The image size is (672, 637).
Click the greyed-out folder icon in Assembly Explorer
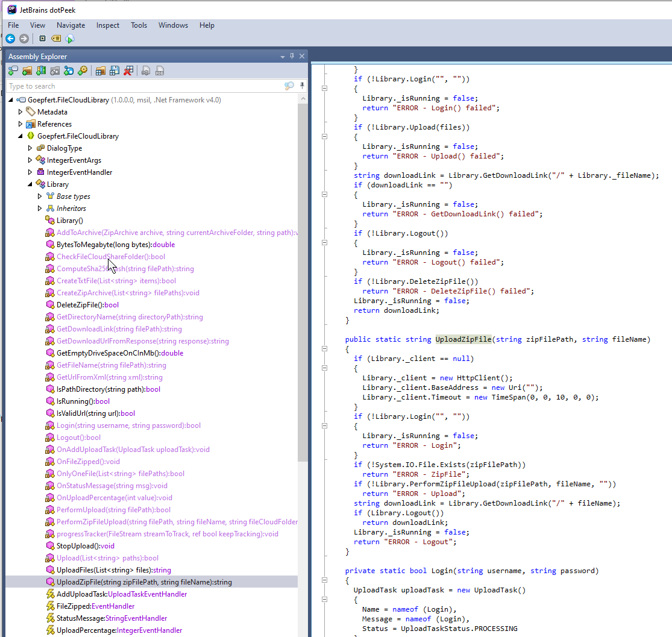click(55, 71)
